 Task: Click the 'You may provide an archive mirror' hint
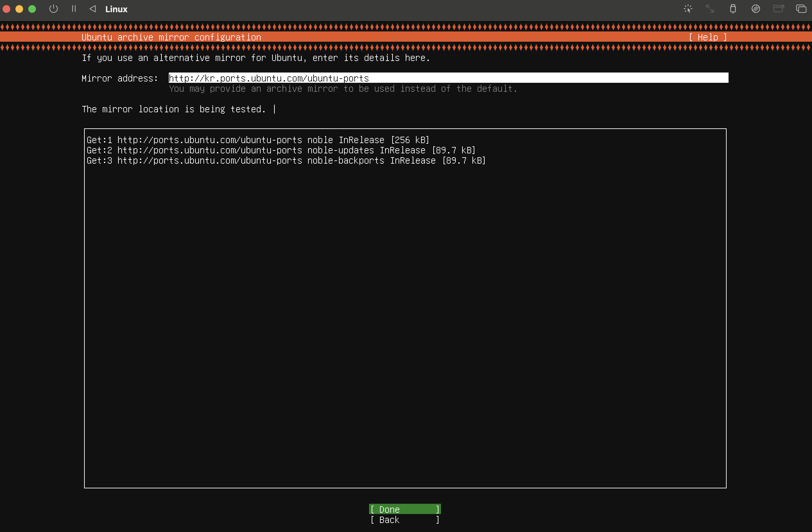pyautogui.click(x=343, y=89)
